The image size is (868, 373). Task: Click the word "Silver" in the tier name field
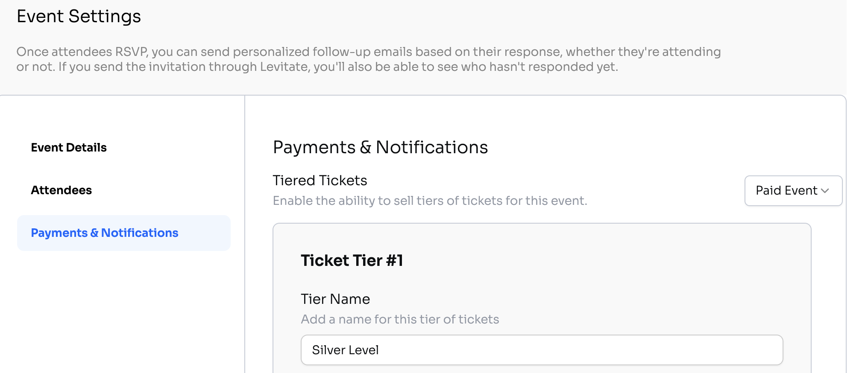pyautogui.click(x=328, y=350)
